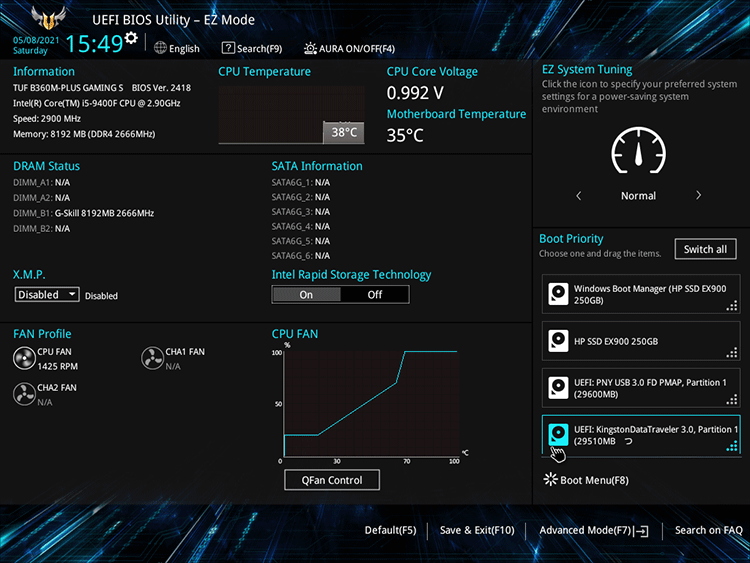Select HP SSD EX900 250GB boot entry
Viewport: 750px width, 563px height.
(x=641, y=341)
